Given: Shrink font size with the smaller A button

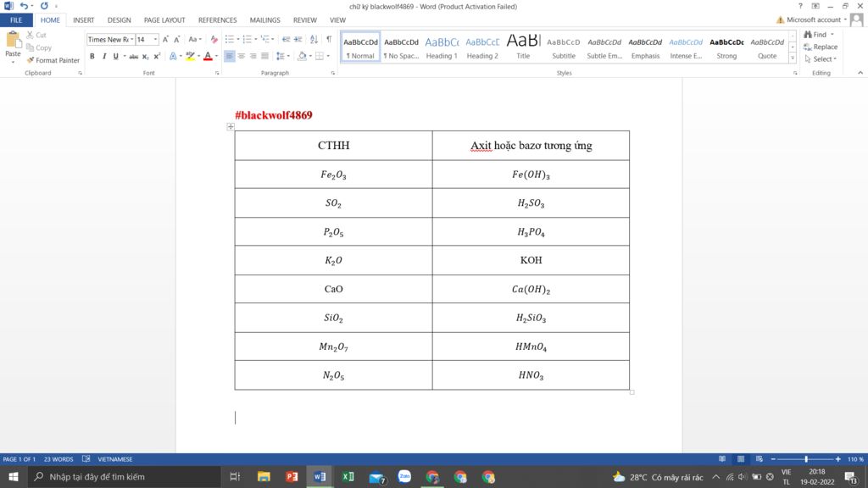Looking at the screenshot, I should (x=176, y=39).
